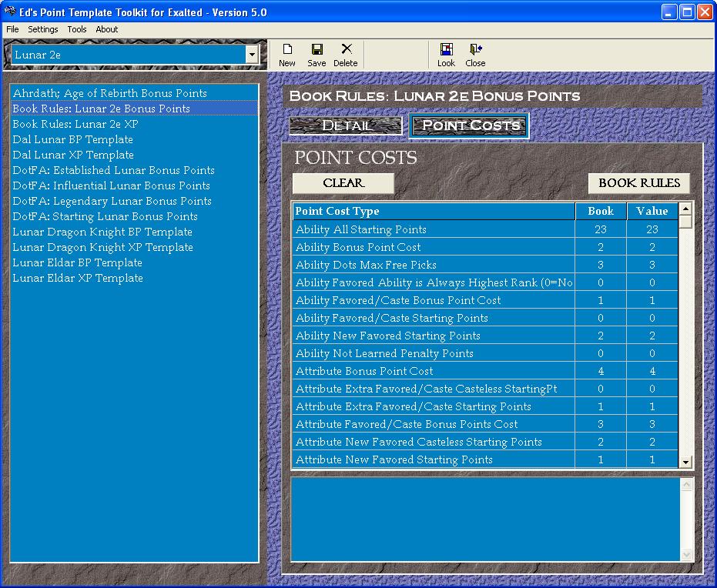Open the Tools menu

tap(77, 29)
